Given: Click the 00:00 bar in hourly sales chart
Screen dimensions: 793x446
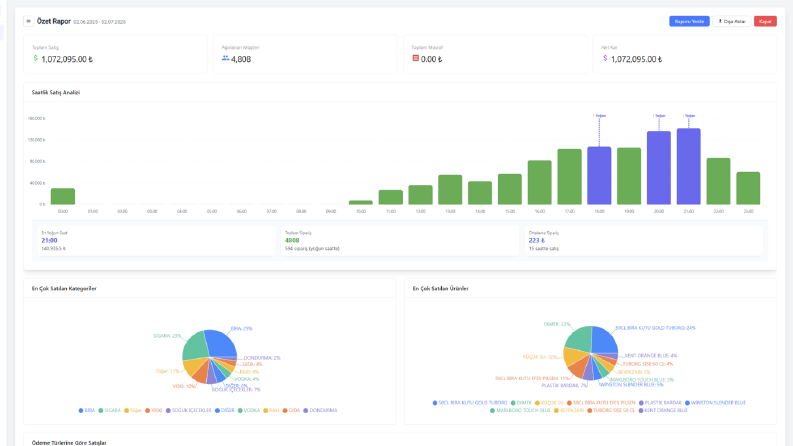Looking at the screenshot, I should click(63, 196).
